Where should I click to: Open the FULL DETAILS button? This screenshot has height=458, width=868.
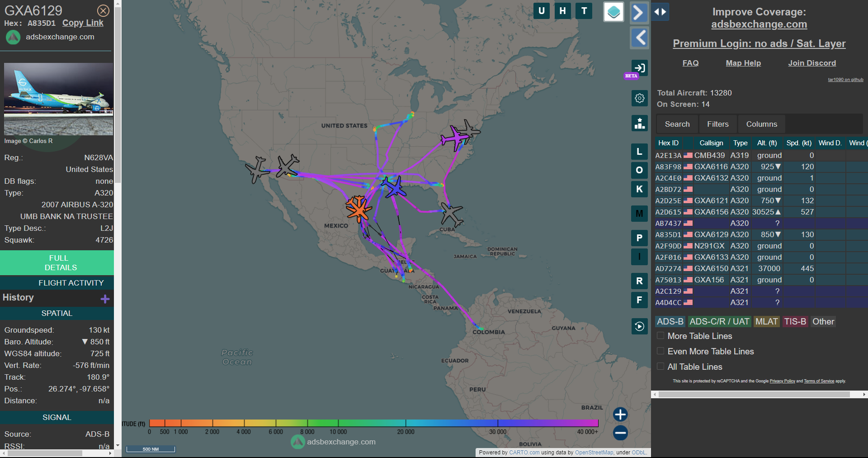(x=57, y=262)
